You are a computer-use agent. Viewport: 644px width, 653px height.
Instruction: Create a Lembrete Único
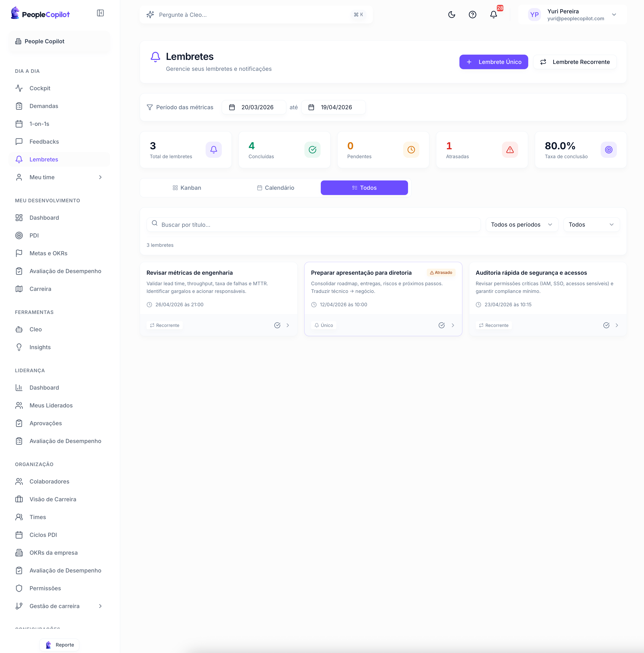(493, 62)
